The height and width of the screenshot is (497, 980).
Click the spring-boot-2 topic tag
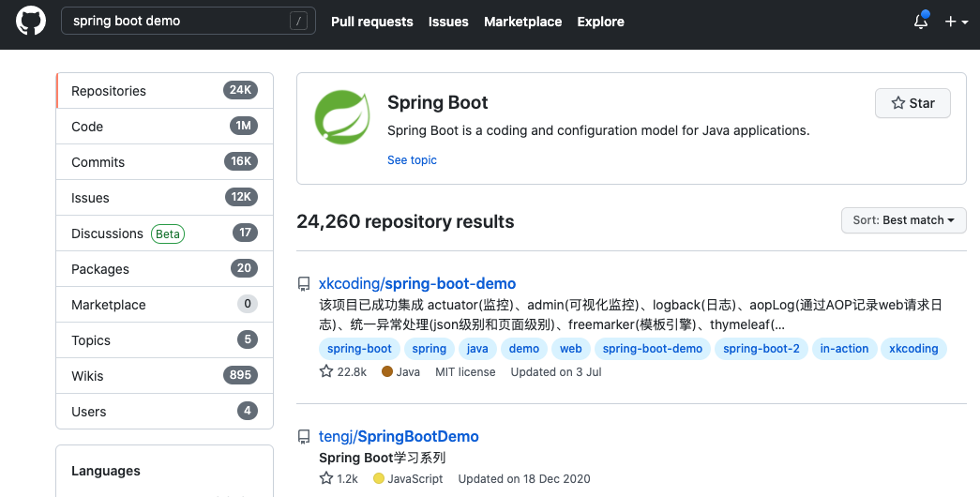coord(761,349)
